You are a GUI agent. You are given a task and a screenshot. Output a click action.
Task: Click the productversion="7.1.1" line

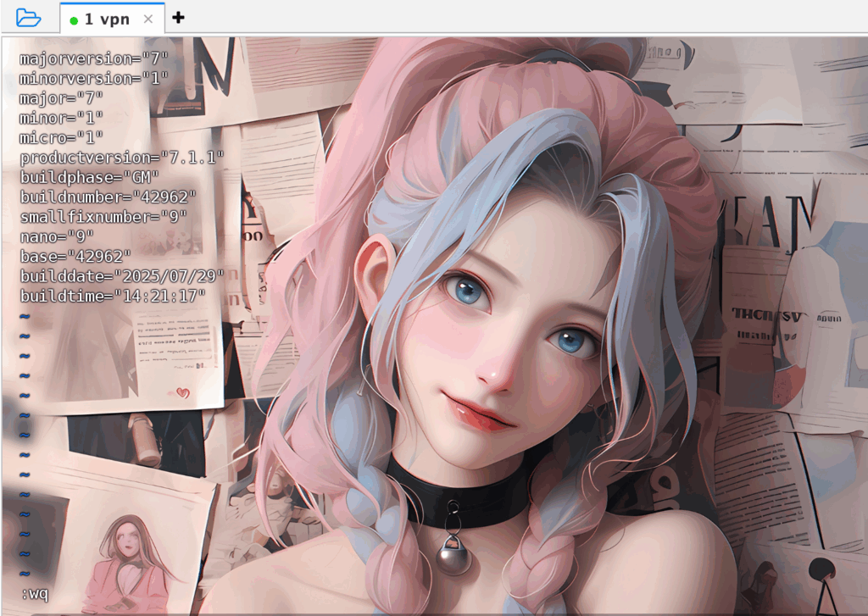[122, 157]
